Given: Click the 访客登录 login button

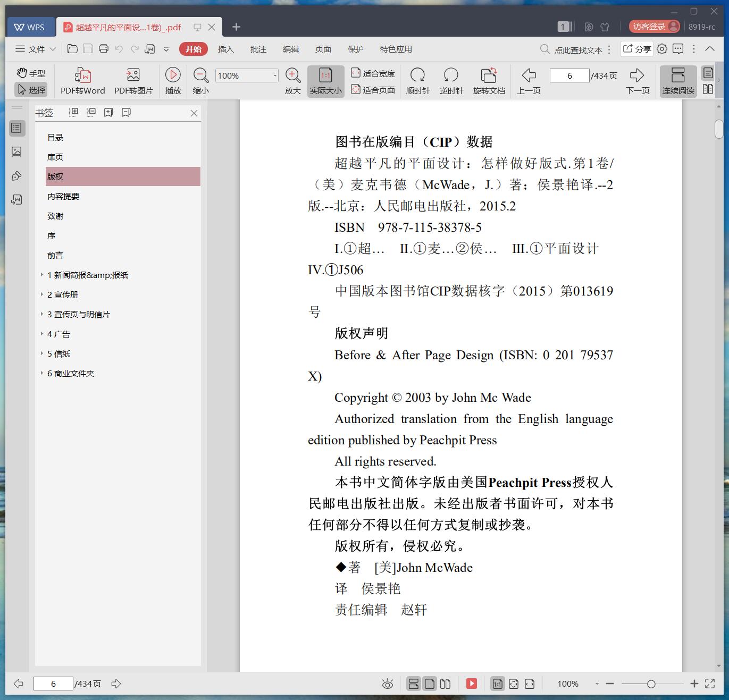Looking at the screenshot, I should (654, 26).
